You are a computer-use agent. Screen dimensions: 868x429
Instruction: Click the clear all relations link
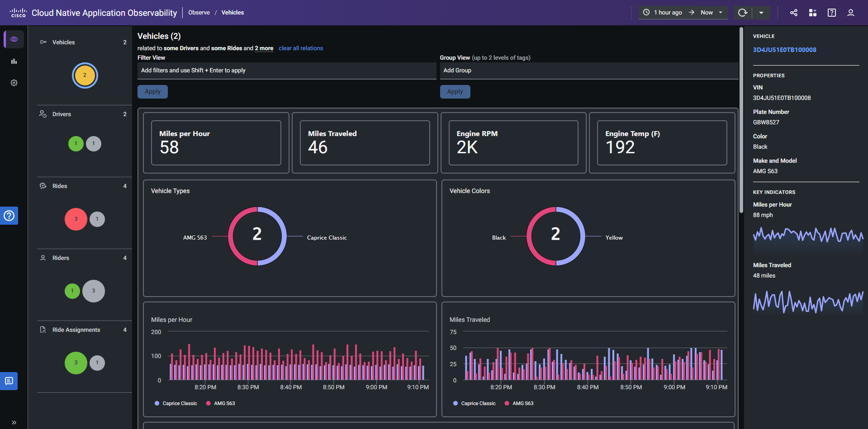click(x=301, y=48)
